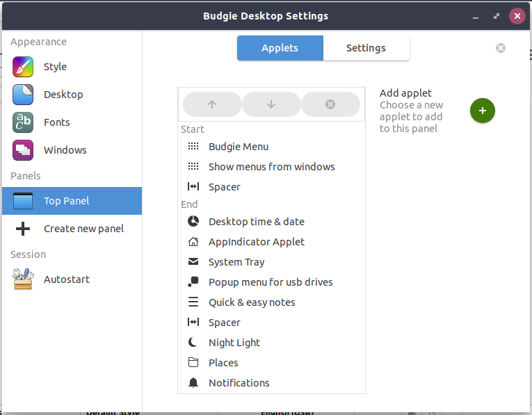Click the green Add applet plus button
The image size is (532, 415).
[483, 111]
